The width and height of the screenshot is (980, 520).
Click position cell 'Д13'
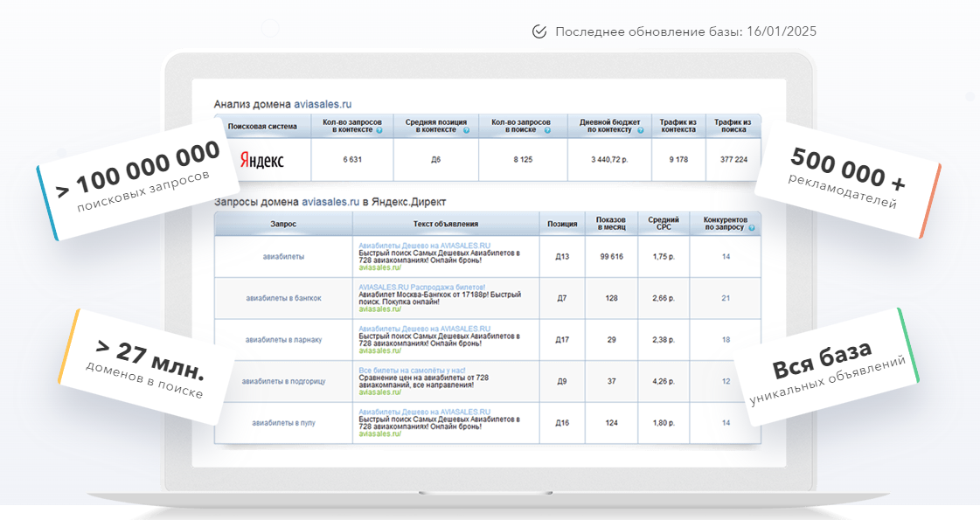(x=562, y=257)
